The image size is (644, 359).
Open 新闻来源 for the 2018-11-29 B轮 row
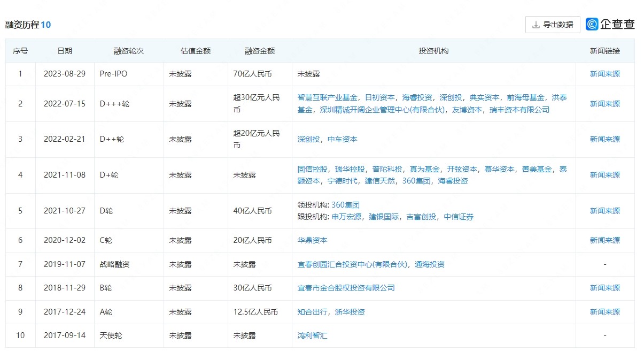(x=605, y=288)
